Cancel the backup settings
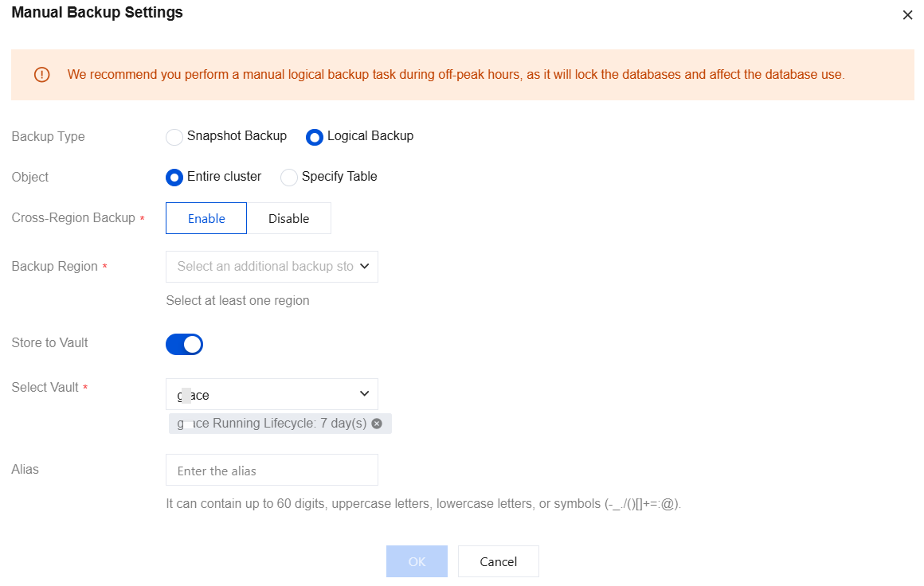The image size is (924, 586). (x=498, y=561)
